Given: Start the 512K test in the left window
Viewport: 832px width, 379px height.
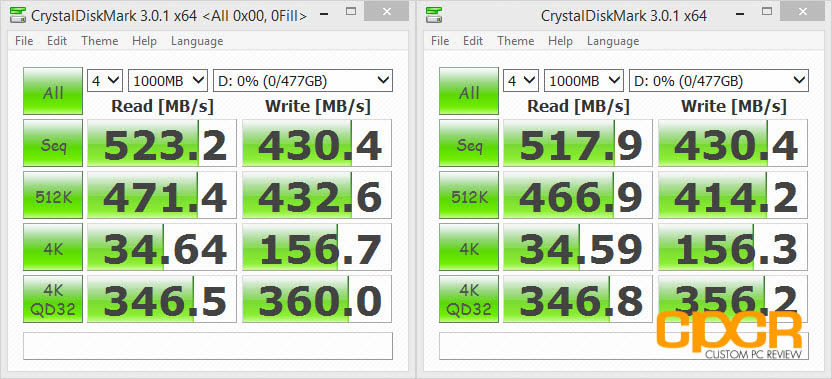Looking at the screenshot, I should 53,195.
